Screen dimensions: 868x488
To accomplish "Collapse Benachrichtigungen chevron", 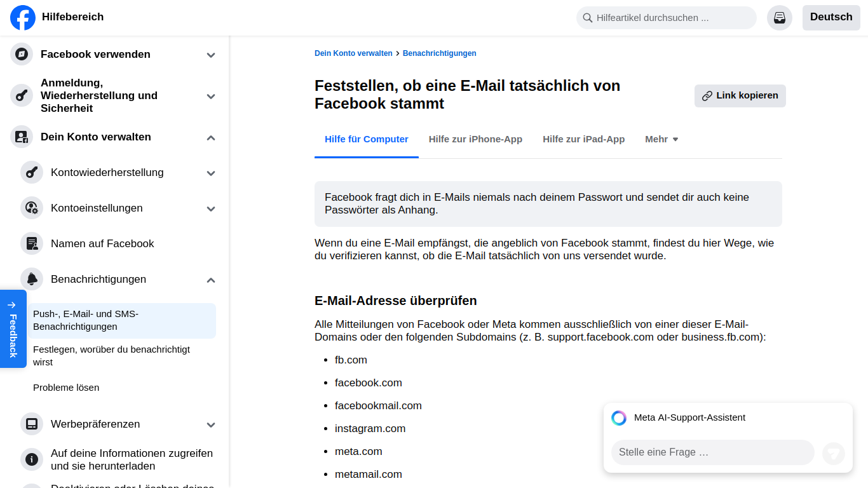I will pyautogui.click(x=211, y=280).
